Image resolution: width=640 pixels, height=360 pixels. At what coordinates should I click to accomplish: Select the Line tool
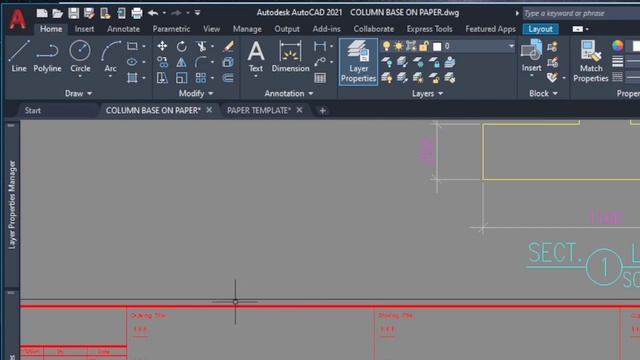(x=19, y=56)
